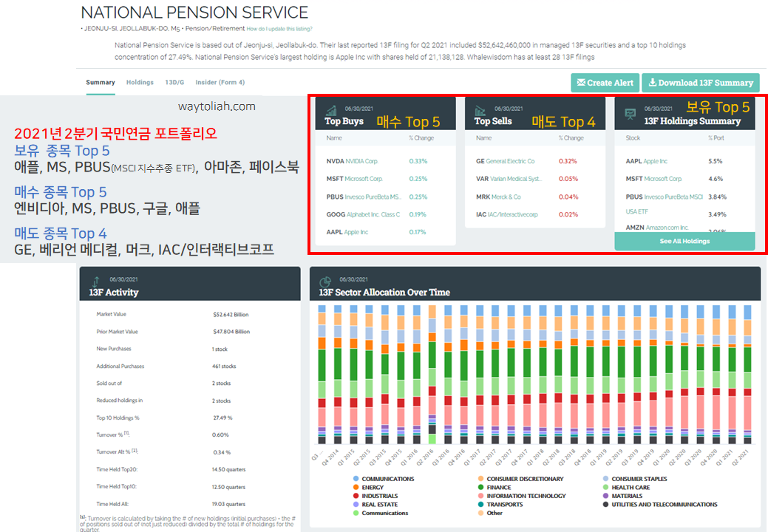Open IAC IAC/Interactivecorp link
Viewport: 768px width, 532px height.
506,214
